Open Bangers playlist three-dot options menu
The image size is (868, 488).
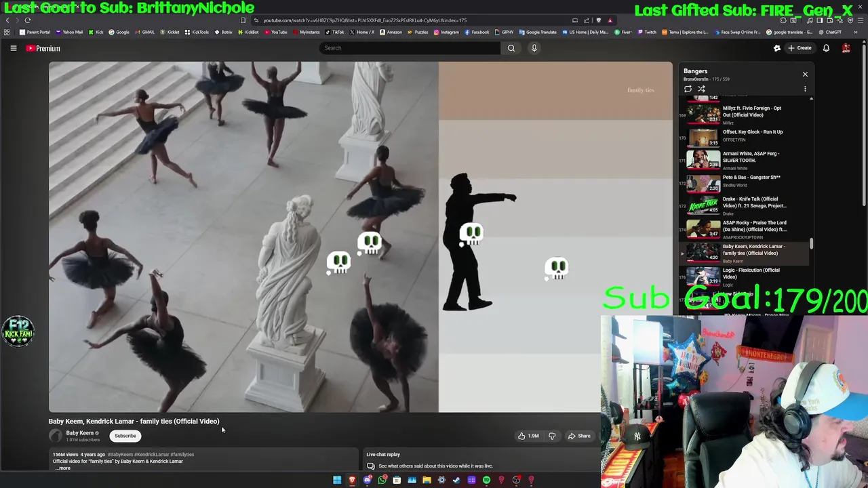[x=805, y=89]
